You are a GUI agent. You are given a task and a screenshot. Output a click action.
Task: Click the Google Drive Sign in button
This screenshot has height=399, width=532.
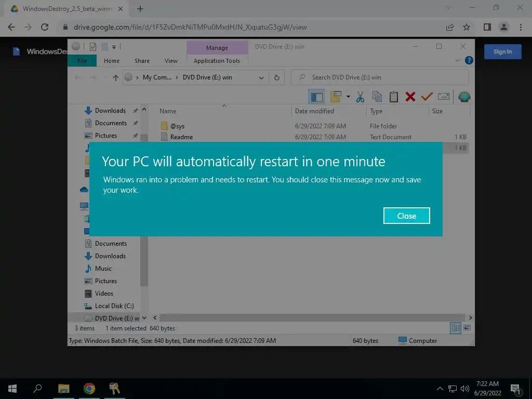pos(502,51)
